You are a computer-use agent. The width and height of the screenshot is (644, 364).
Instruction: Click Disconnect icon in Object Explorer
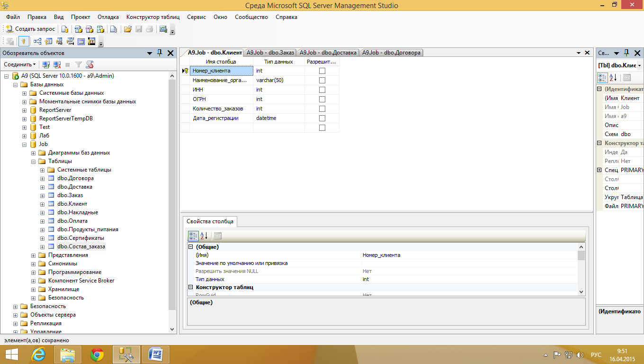pos(57,64)
